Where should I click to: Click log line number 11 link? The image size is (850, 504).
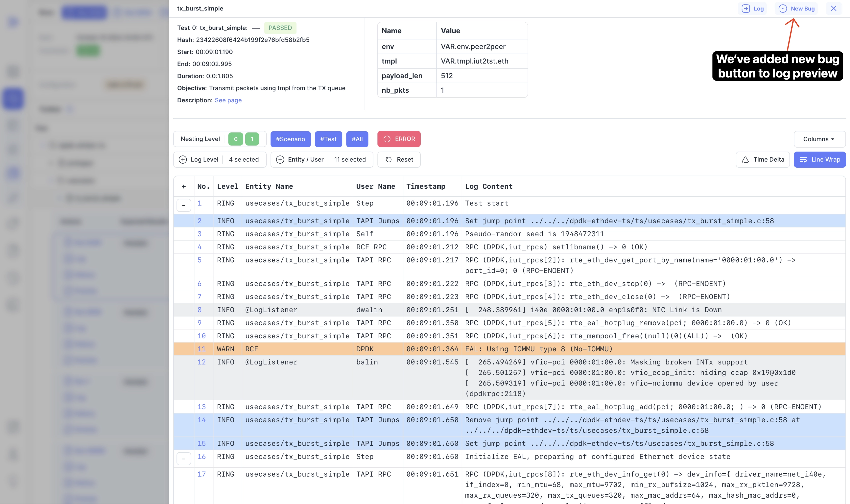point(202,349)
